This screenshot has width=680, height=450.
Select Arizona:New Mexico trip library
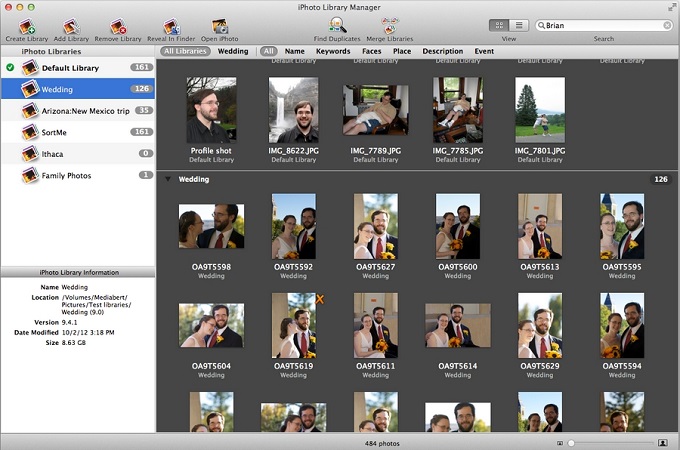click(78, 111)
